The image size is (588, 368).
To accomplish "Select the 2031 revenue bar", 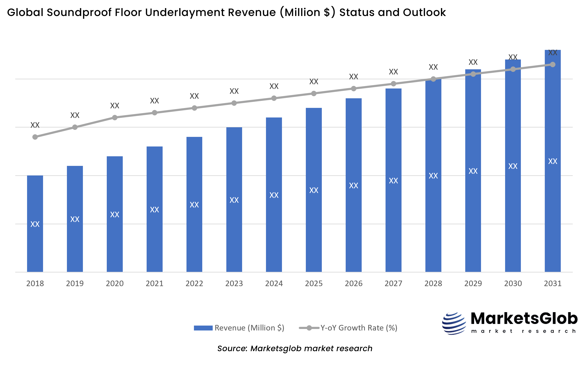I will [553, 161].
